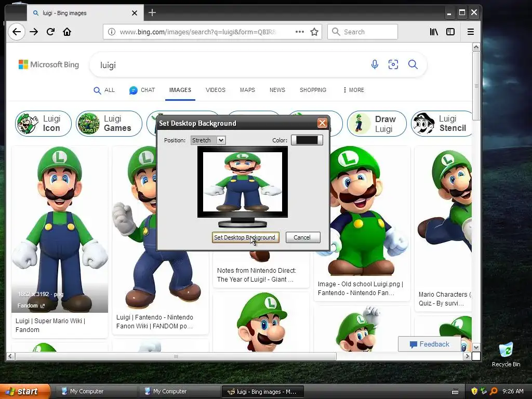Image resolution: width=532 pixels, height=399 pixels.
Task: Select the Draw Luigi suggestion chip
Action: tap(377, 124)
